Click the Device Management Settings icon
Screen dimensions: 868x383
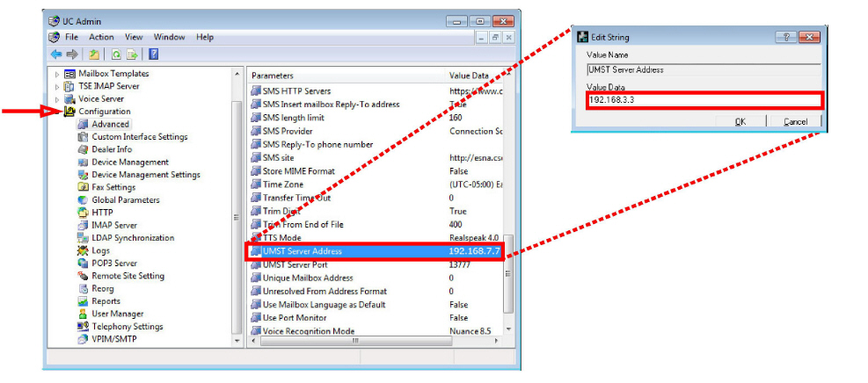pyautogui.click(x=83, y=175)
